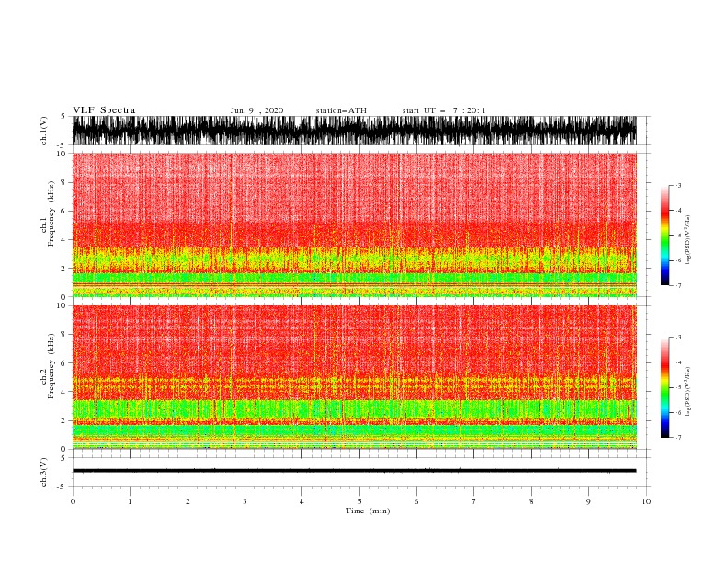The image size is (728, 563).
Task: Click the color bar beside ch.1 spectrogram
Action: [665, 236]
